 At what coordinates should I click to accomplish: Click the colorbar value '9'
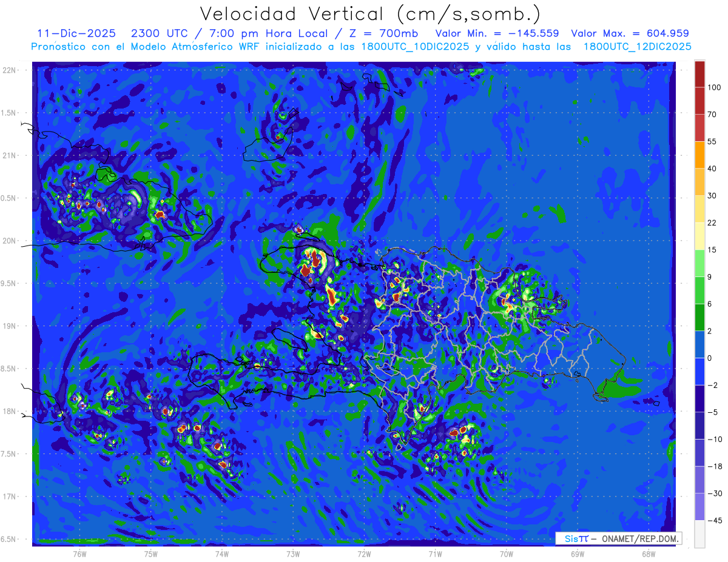tap(710, 277)
